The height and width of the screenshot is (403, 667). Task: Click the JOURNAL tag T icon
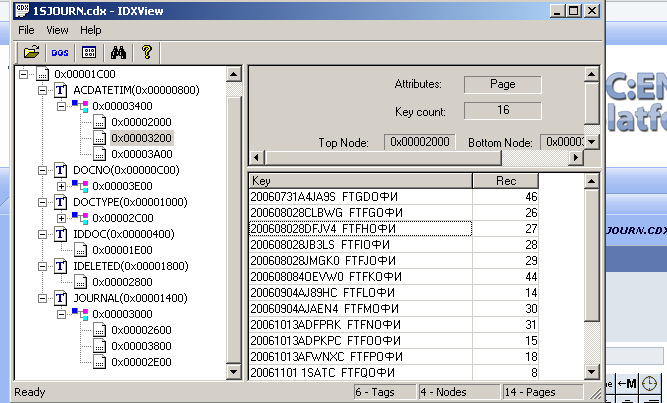[x=61, y=297]
